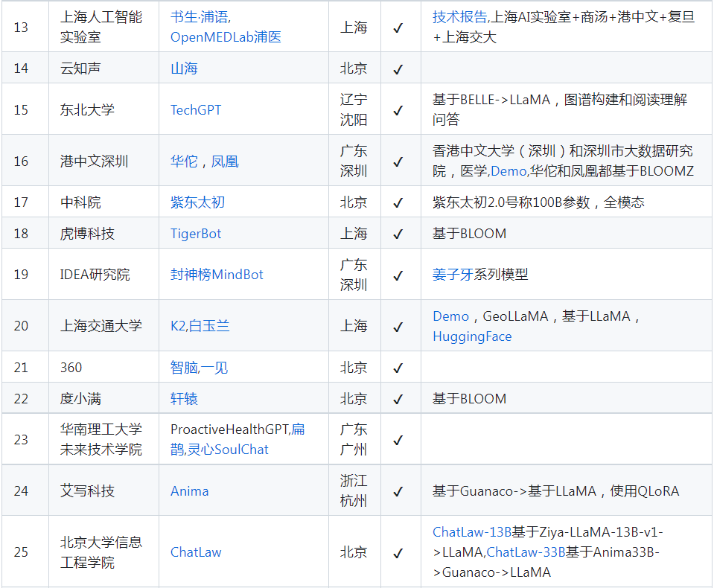Follow the 山海 model link
Viewport: 714px width, 588px height.
pos(184,68)
